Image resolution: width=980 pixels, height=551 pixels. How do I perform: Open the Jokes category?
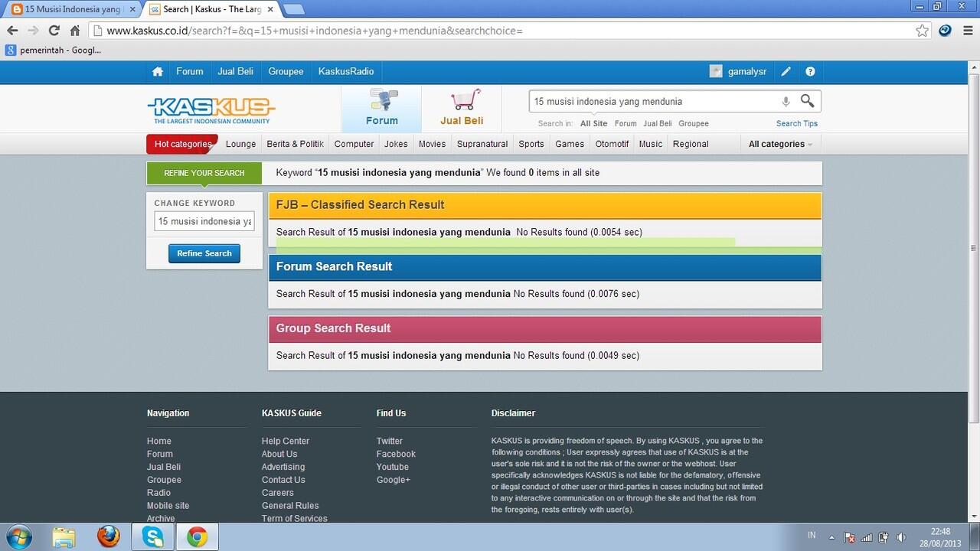[396, 144]
